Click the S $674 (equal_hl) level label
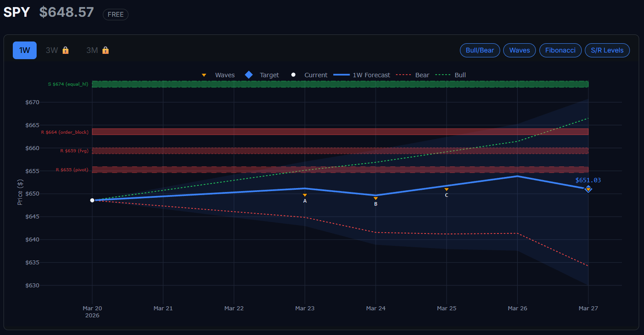644x335 pixels. point(68,84)
